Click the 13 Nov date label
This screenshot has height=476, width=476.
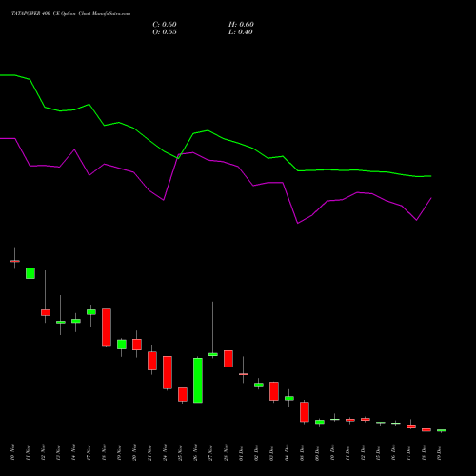[x=59, y=452]
